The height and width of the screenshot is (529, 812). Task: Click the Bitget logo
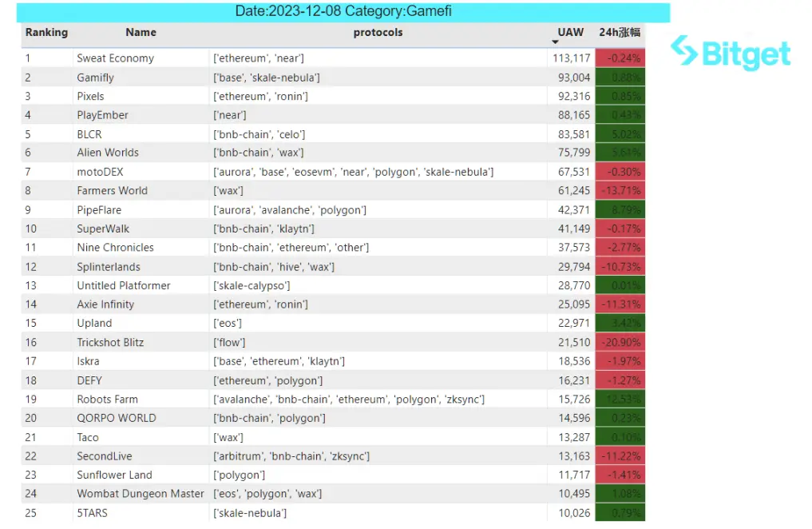coord(731,53)
